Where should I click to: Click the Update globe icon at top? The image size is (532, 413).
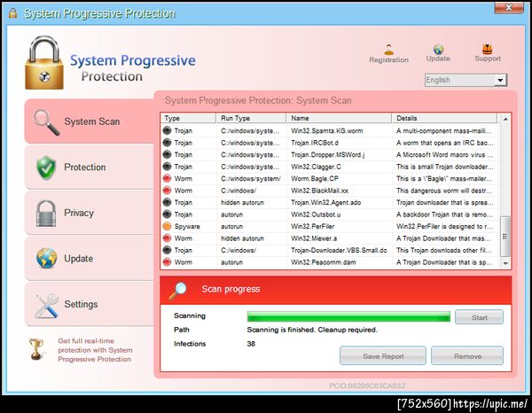tap(438, 49)
